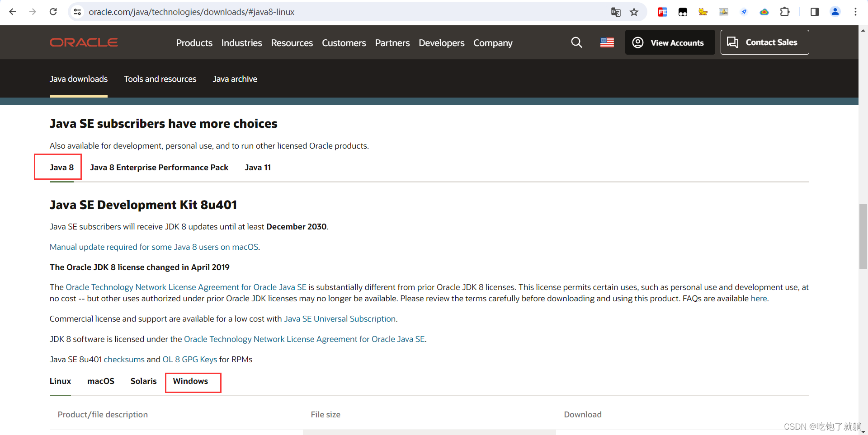Open the Chrome three-dot menu
868x435 pixels.
pos(855,12)
